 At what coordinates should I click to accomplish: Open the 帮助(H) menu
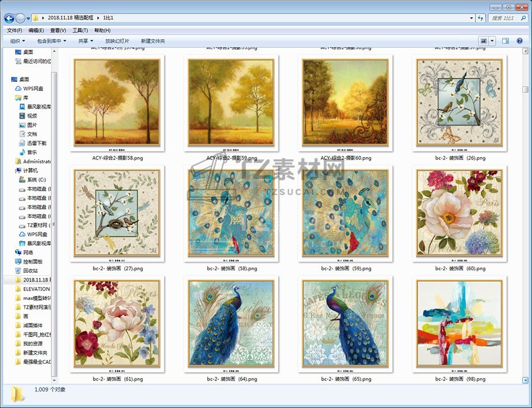102,31
